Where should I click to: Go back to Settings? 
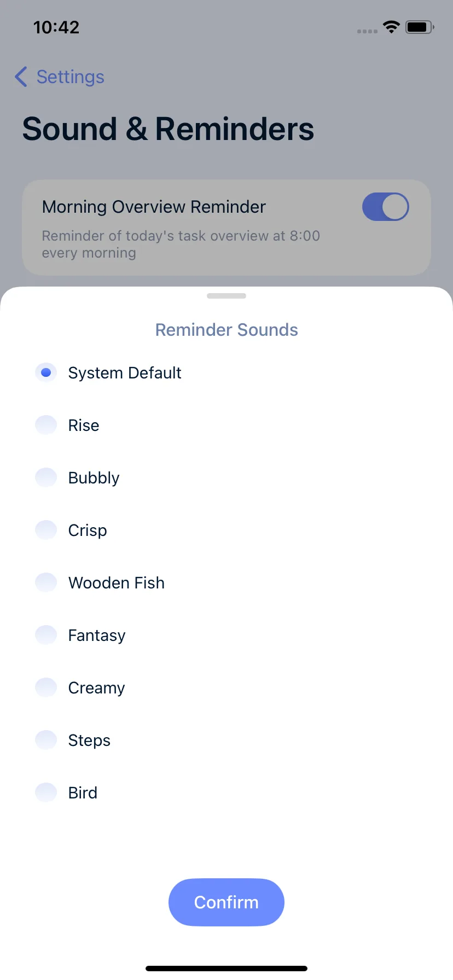pos(60,77)
